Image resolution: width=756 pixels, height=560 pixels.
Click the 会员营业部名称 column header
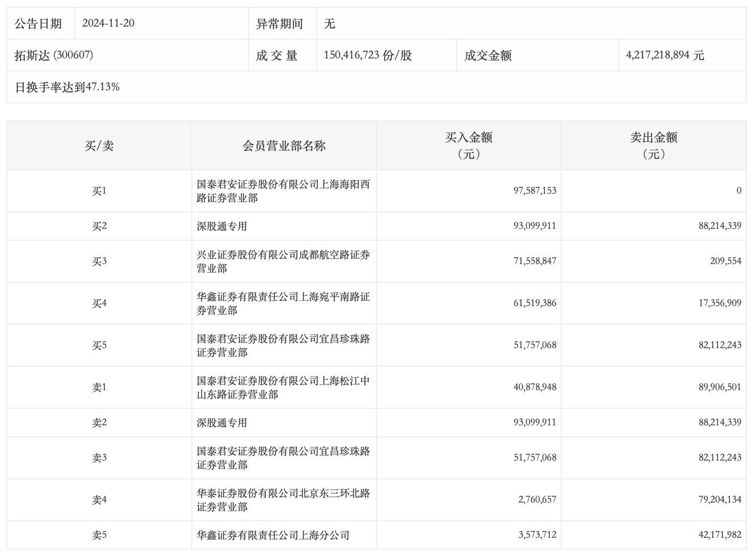coord(284,146)
